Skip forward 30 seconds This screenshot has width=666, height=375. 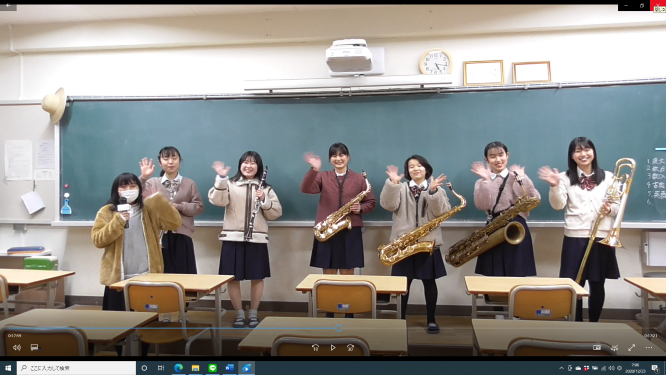click(350, 347)
